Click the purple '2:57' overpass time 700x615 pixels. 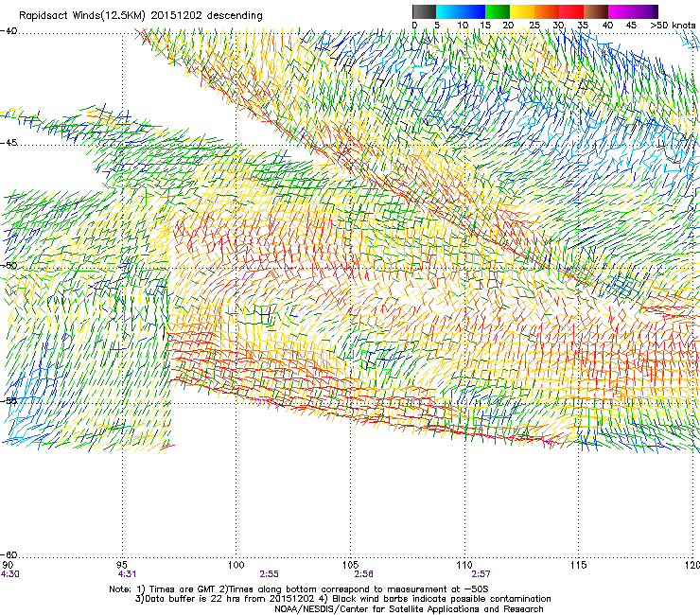481,574
